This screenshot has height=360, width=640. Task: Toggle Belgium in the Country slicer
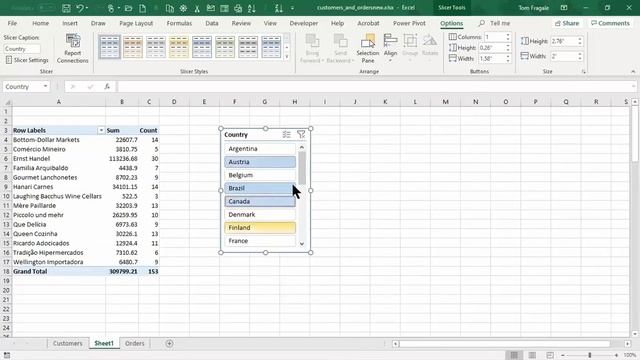tap(260, 175)
